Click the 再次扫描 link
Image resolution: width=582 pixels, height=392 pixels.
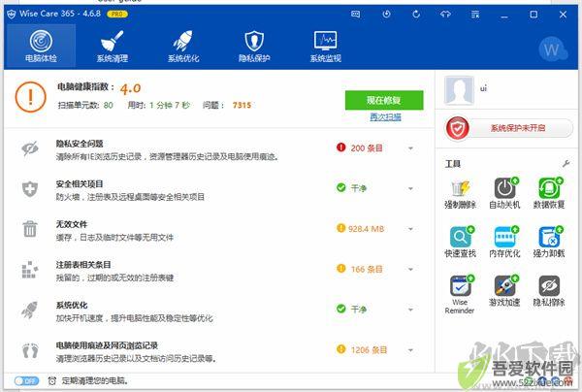click(x=385, y=117)
